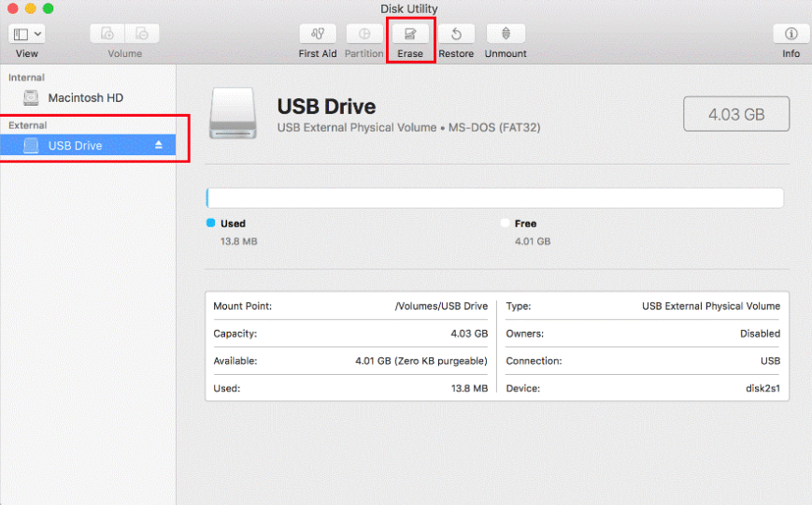Eject the USB Drive with eject icon
Viewport: 812px width, 505px height.
tap(159, 145)
